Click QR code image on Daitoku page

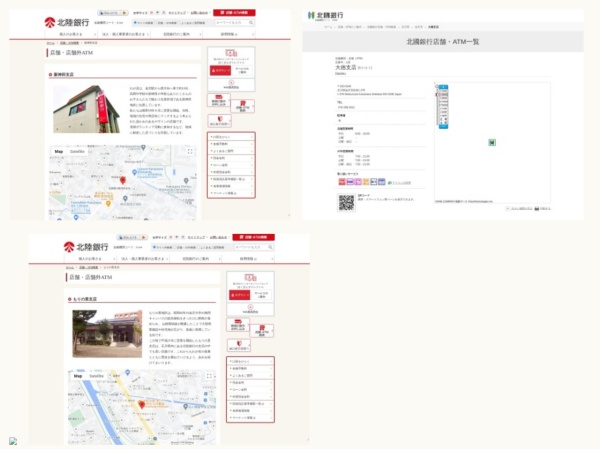tap(346, 202)
